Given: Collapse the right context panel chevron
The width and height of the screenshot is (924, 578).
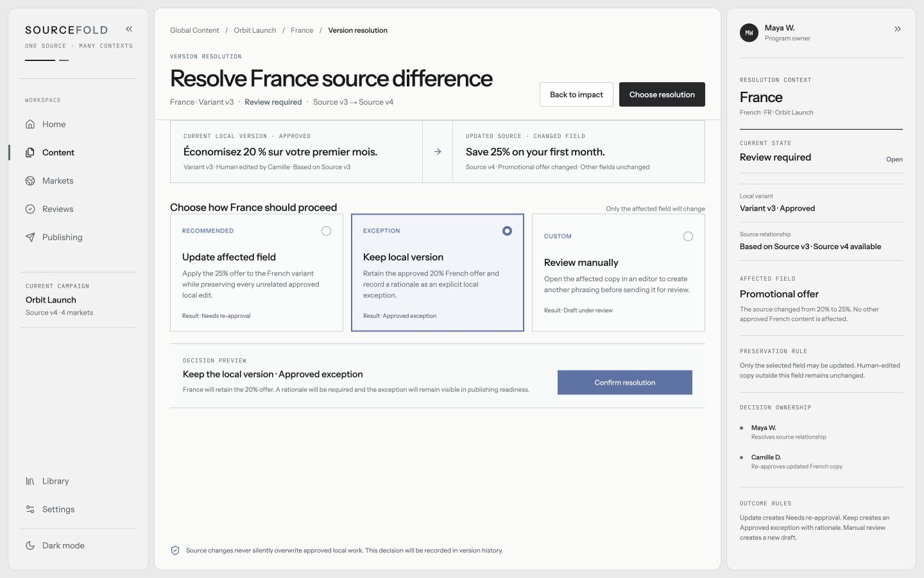Looking at the screenshot, I should point(898,29).
